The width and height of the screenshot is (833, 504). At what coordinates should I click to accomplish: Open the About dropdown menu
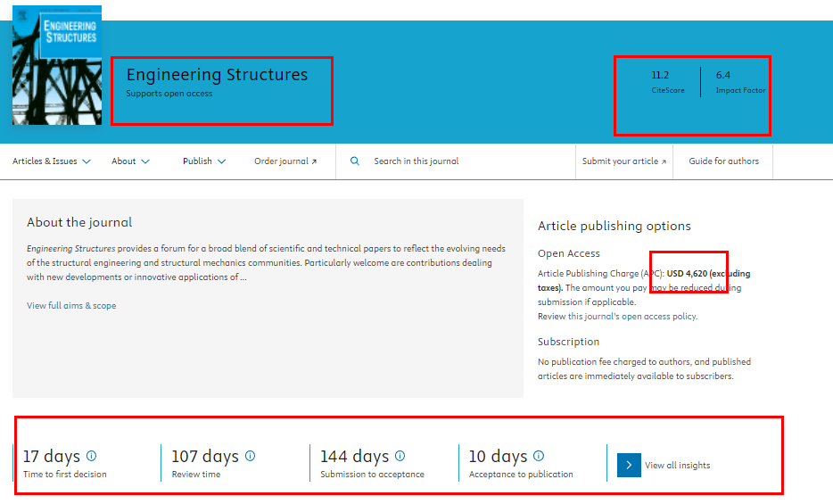point(130,161)
